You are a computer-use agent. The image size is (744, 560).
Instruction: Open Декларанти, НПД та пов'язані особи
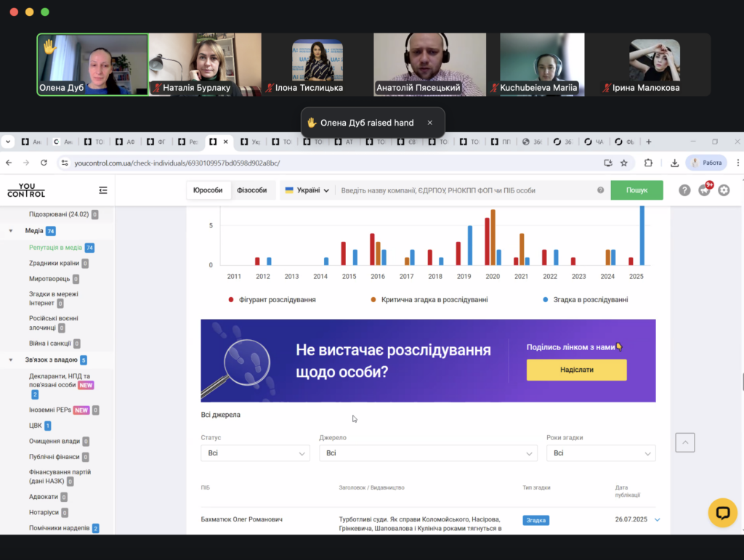pyautogui.click(x=60, y=380)
